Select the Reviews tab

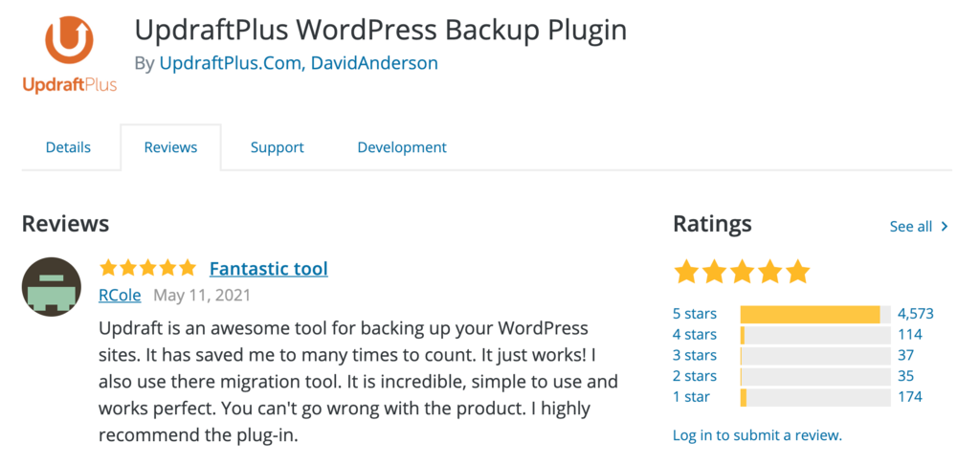tap(170, 147)
